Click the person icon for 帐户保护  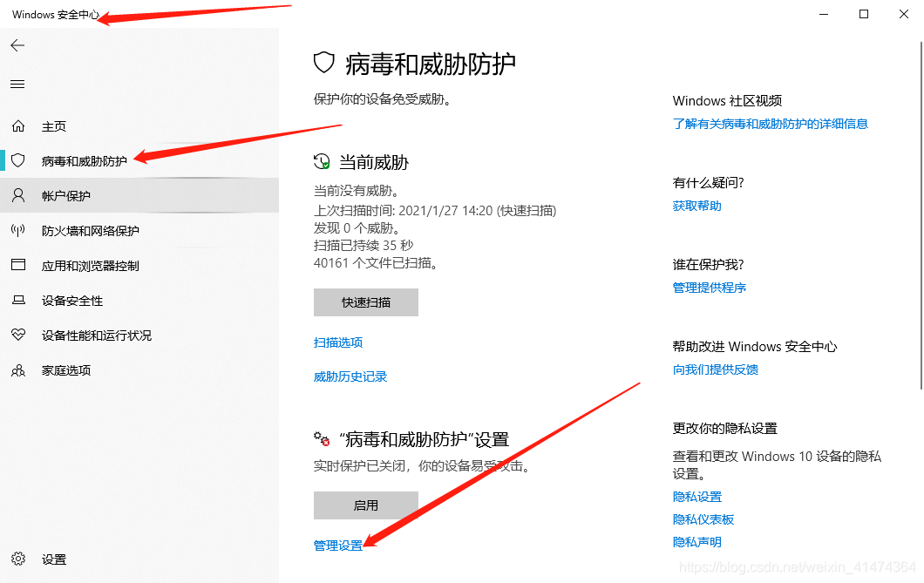click(x=18, y=195)
